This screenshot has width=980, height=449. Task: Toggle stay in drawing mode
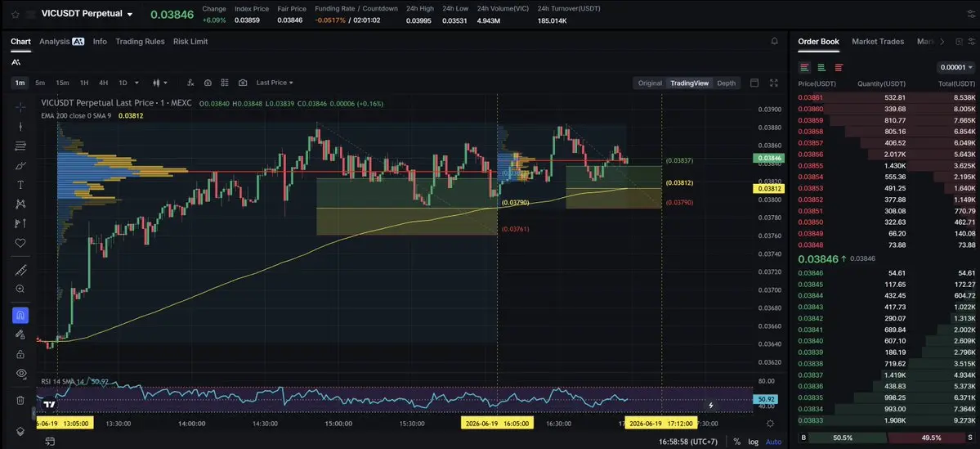20,335
